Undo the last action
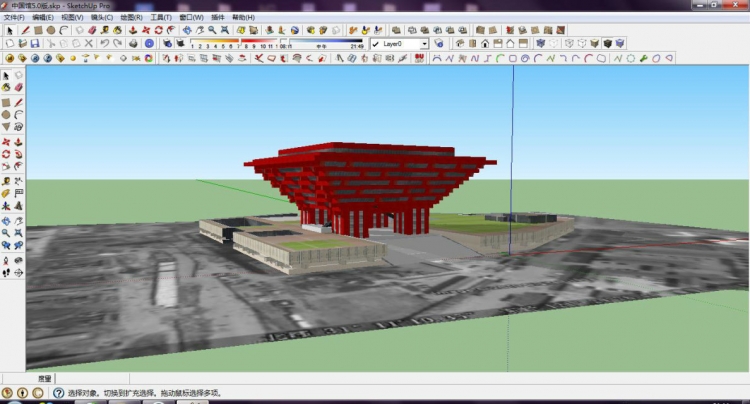Image resolution: width=750 pixels, height=404 pixels. click(104, 44)
